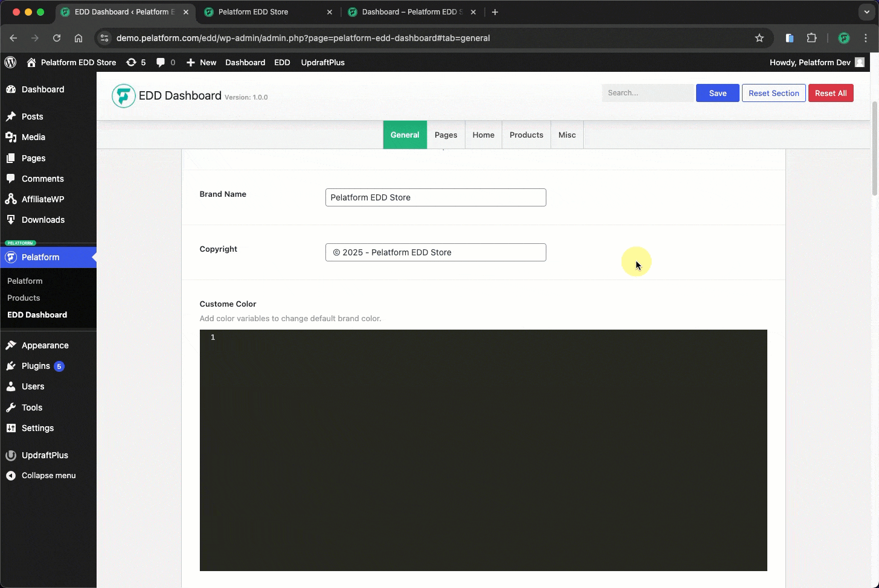Click Posts pin icon in sidebar

pyautogui.click(x=11, y=117)
